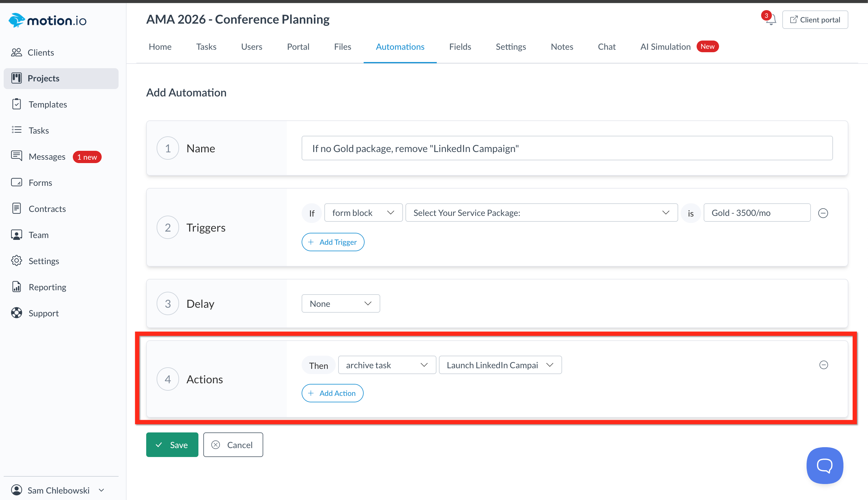Screen dimensions: 868x500
Task: Open Reporting from sidebar
Action: tap(47, 287)
